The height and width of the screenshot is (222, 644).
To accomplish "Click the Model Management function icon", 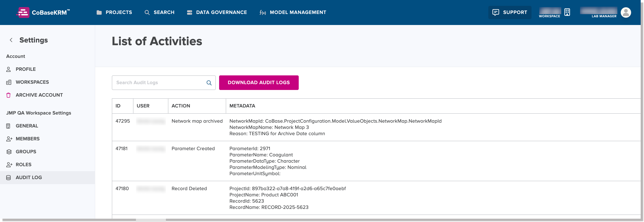I will click(263, 12).
